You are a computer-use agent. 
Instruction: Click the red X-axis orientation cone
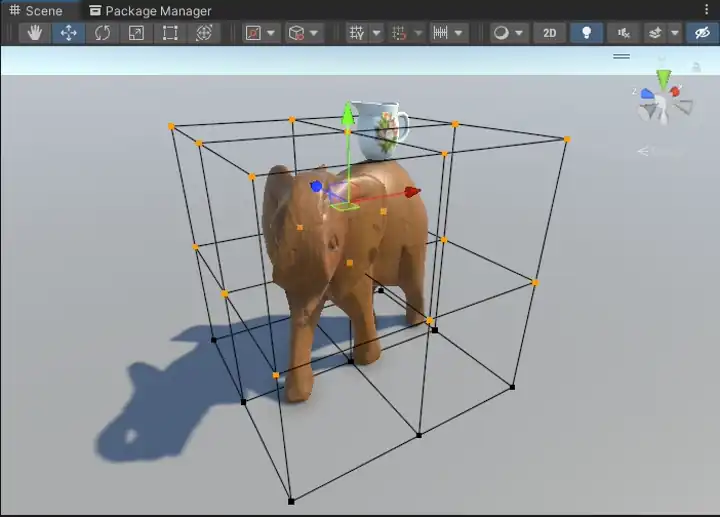tap(676, 92)
